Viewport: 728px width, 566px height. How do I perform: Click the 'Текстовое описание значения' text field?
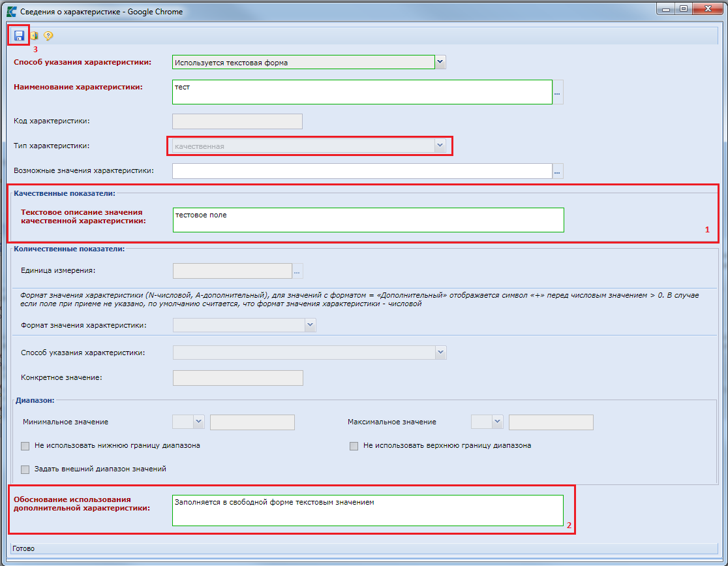coord(368,220)
